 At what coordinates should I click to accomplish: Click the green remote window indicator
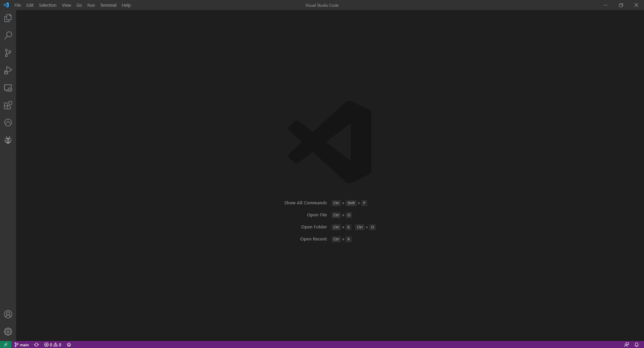(x=6, y=345)
